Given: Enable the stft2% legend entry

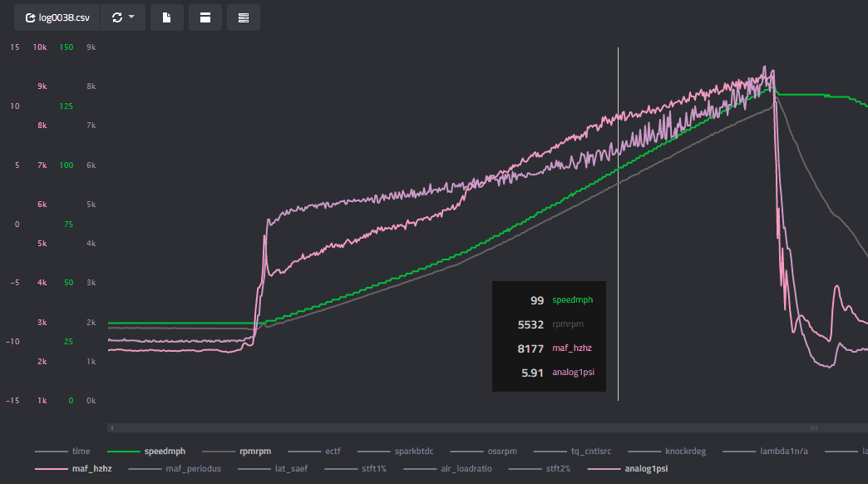Looking at the screenshot, I should [x=540, y=468].
